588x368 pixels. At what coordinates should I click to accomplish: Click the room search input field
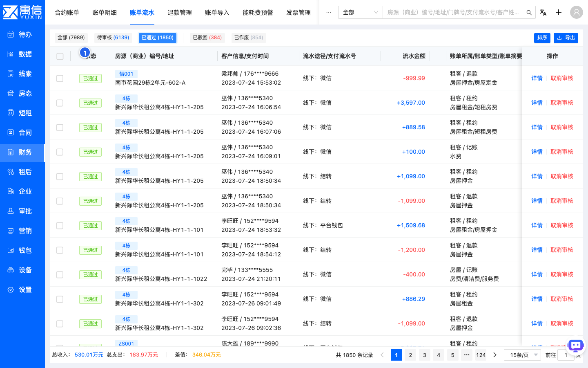coord(454,13)
